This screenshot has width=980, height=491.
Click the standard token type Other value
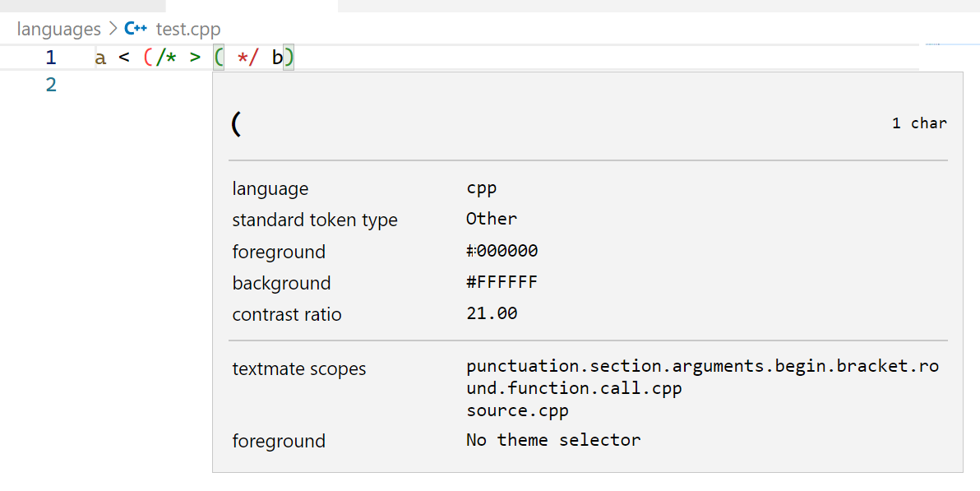tap(491, 219)
